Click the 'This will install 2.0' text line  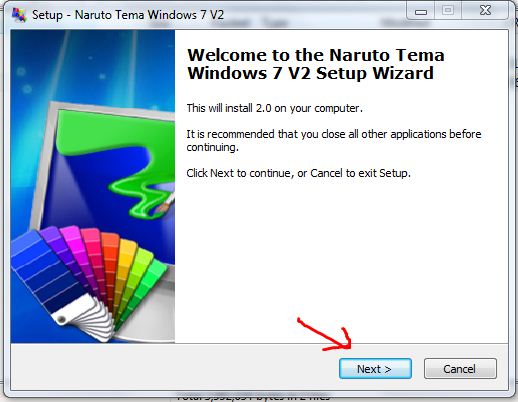click(274, 108)
